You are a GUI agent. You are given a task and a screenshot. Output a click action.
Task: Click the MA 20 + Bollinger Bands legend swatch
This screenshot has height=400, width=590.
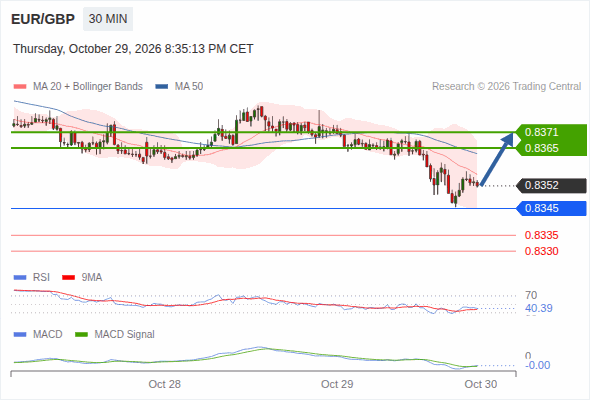(x=20, y=87)
